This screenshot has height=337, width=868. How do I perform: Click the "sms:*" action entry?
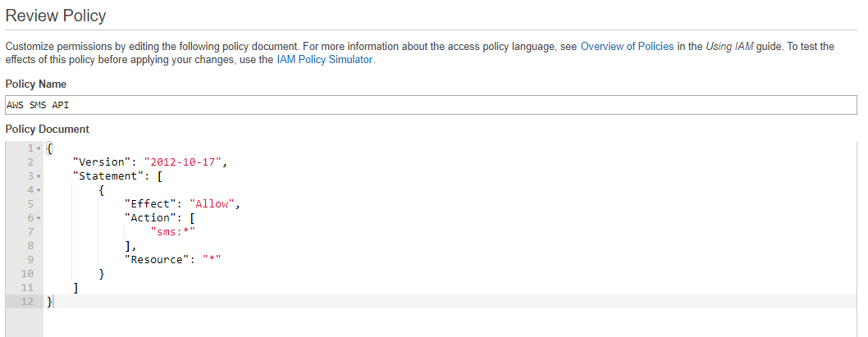pyautogui.click(x=173, y=231)
